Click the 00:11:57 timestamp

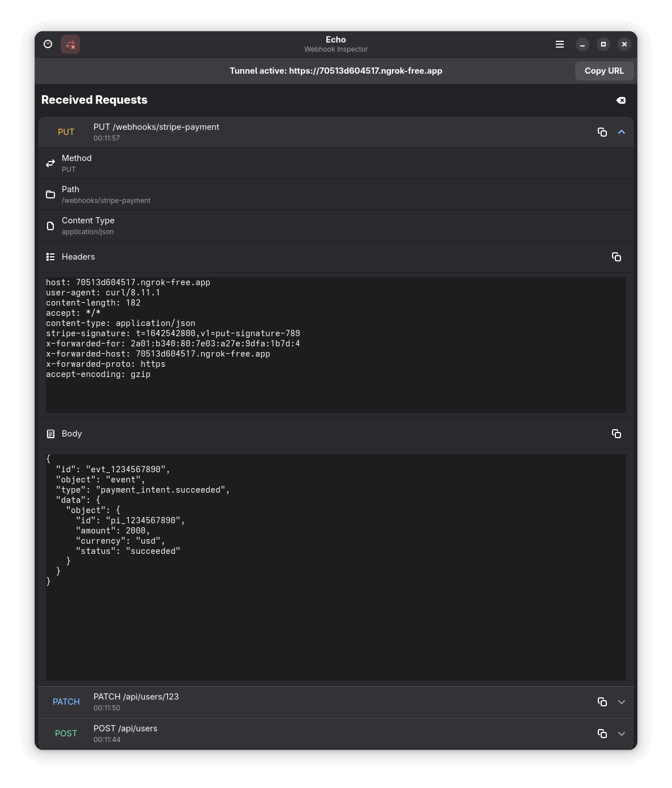tap(107, 138)
